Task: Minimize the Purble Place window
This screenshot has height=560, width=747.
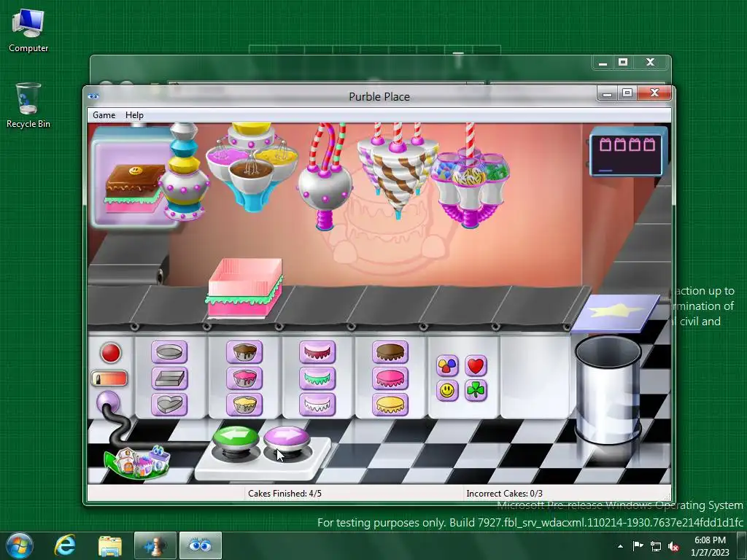Action: point(607,93)
